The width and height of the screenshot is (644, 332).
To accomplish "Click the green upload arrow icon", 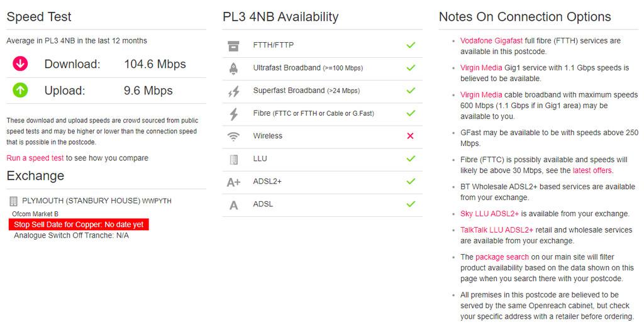I will 20,90.
